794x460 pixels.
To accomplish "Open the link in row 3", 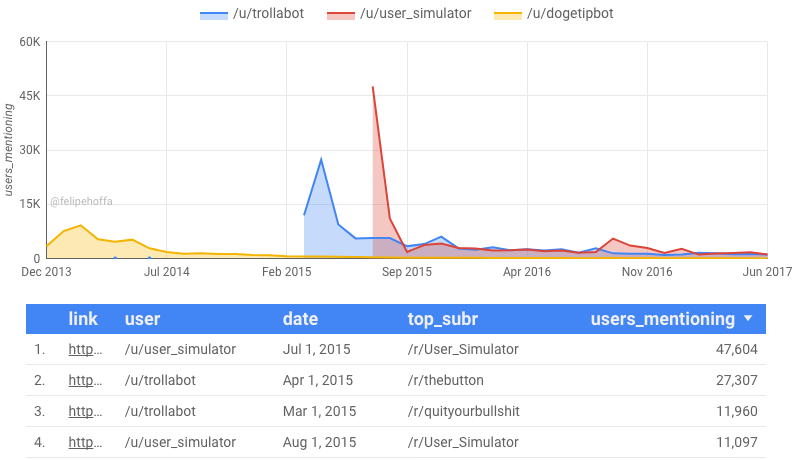I will pyautogui.click(x=85, y=411).
